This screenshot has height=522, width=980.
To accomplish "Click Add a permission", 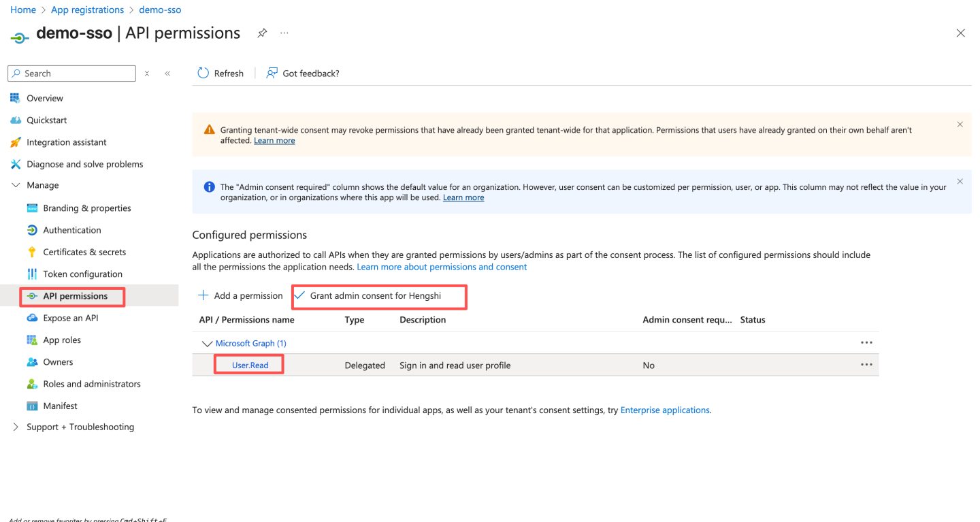I will pyautogui.click(x=240, y=296).
